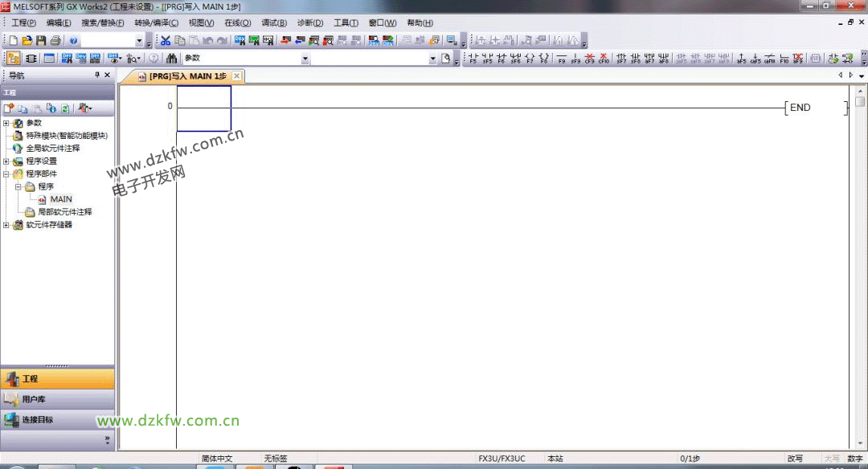Click the binoculars find device icon
The width and height of the screenshot is (868, 469).
(171, 59)
